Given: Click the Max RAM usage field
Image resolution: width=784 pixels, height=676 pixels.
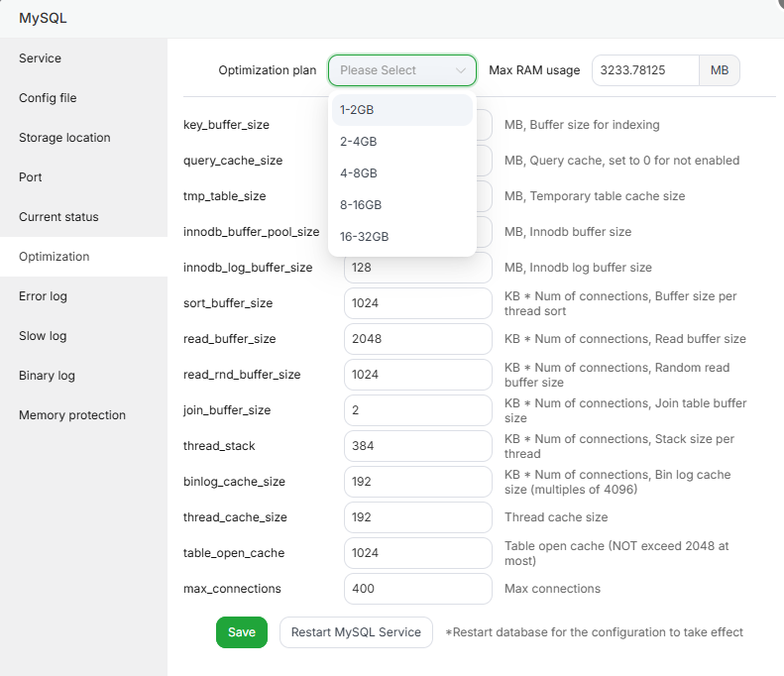Looking at the screenshot, I should point(645,70).
